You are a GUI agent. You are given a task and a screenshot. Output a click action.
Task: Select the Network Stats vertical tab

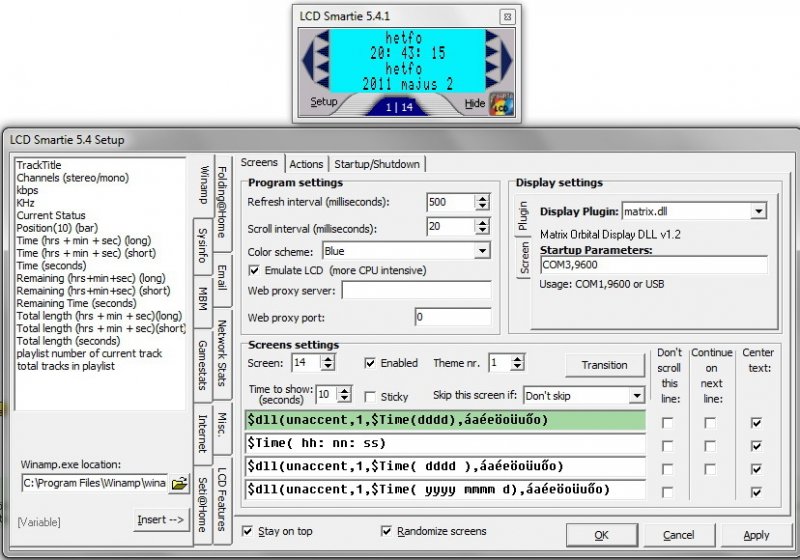pyautogui.click(x=222, y=353)
